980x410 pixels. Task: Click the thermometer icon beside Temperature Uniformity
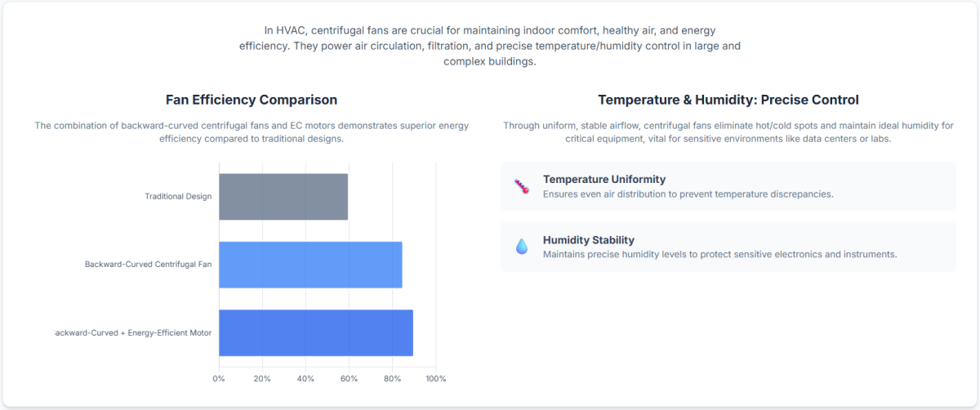point(522,186)
